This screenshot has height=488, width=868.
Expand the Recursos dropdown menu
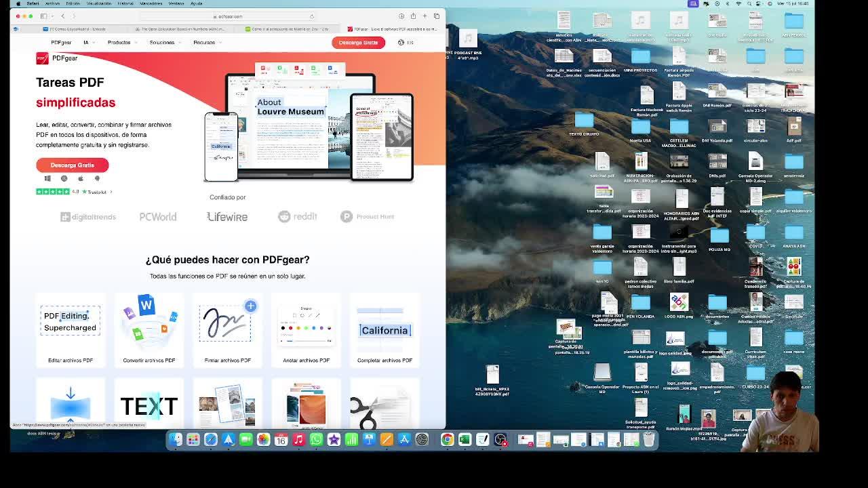207,42
